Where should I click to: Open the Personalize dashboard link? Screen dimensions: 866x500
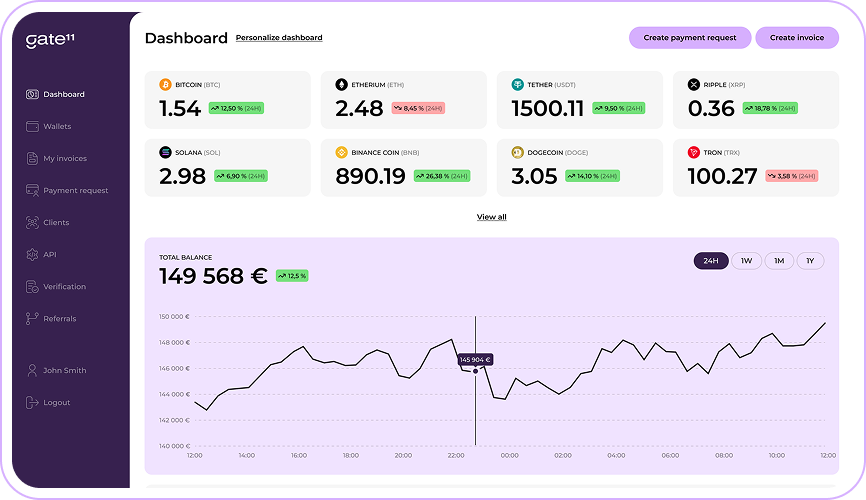coord(279,38)
